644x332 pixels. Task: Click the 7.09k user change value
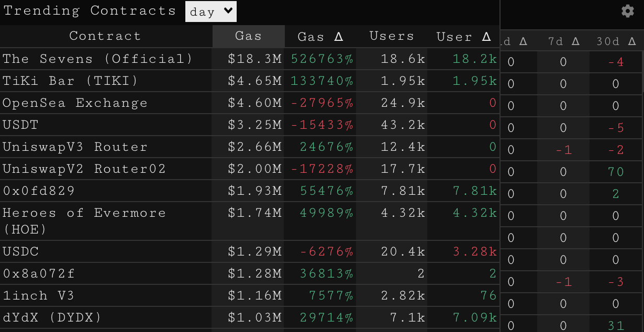475,317
